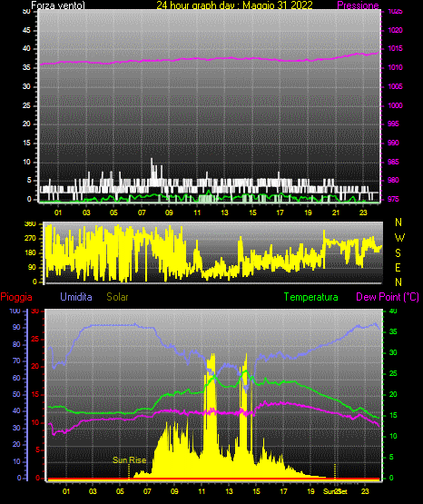Click the blue '50' humidity axis value
Screen dimensions: 423x504
coord(16,394)
